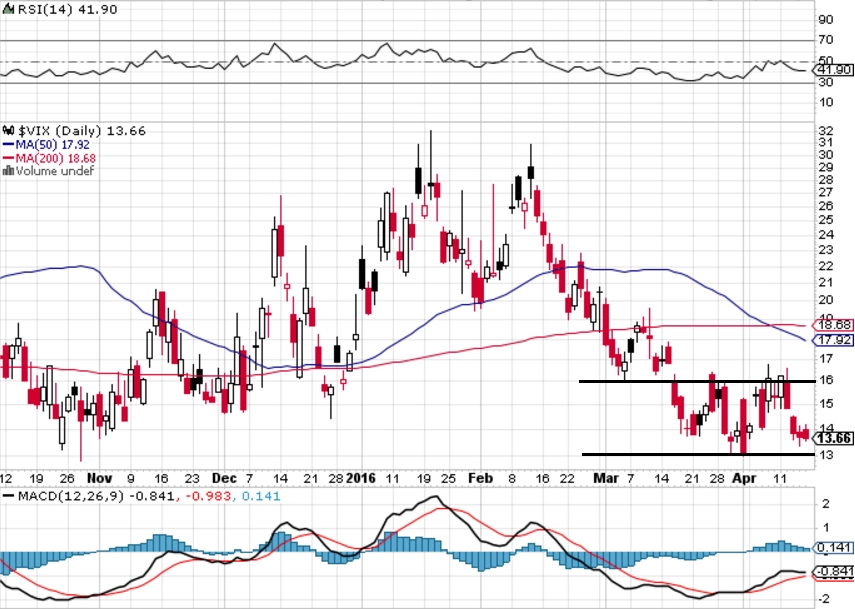Click the 27 label on price axis
855x609 pixels.
826,192
